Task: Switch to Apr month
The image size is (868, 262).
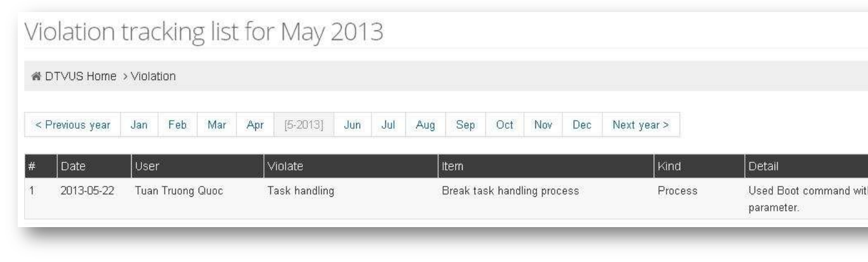Action: (x=255, y=125)
